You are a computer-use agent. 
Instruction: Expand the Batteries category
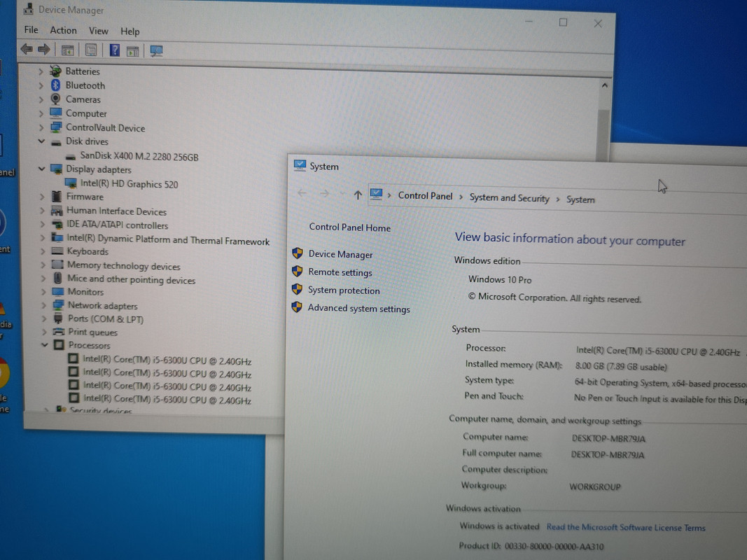point(41,71)
